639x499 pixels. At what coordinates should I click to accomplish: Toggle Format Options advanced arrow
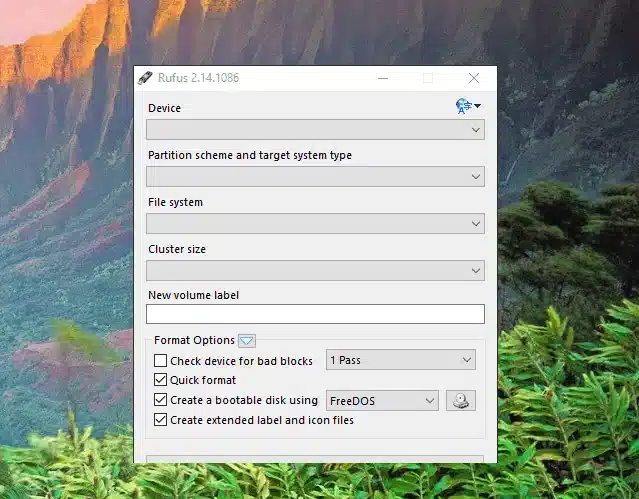247,340
